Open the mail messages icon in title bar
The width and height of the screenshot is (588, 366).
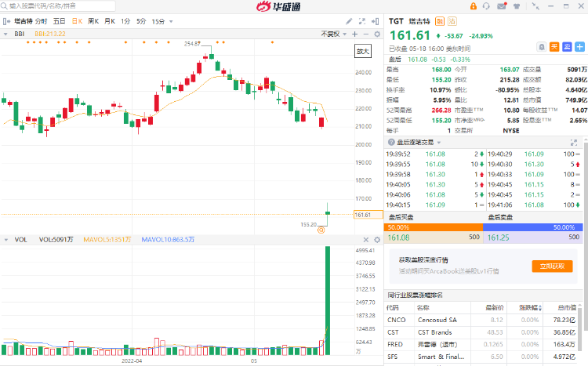point(501,6)
